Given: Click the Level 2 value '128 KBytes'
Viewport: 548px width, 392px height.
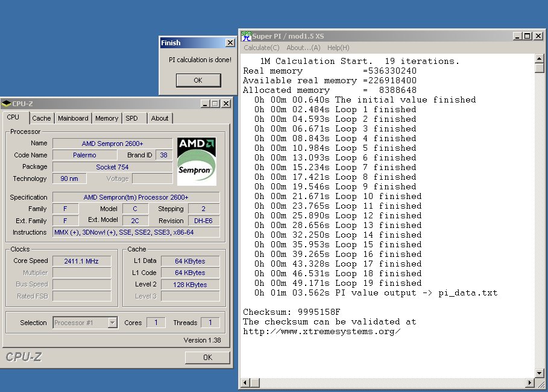Looking at the screenshot, I should [x=191, y=284].
